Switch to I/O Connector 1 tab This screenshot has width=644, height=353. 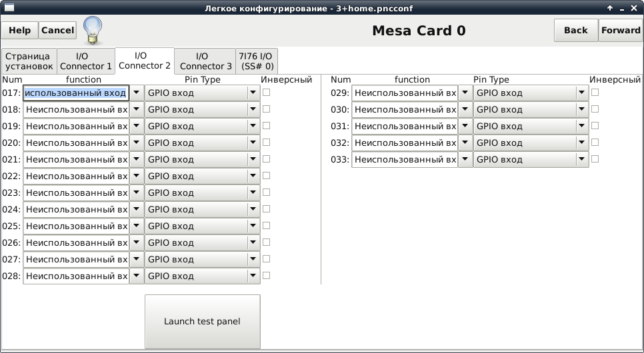pyautogui.click(x=86, y=61)
